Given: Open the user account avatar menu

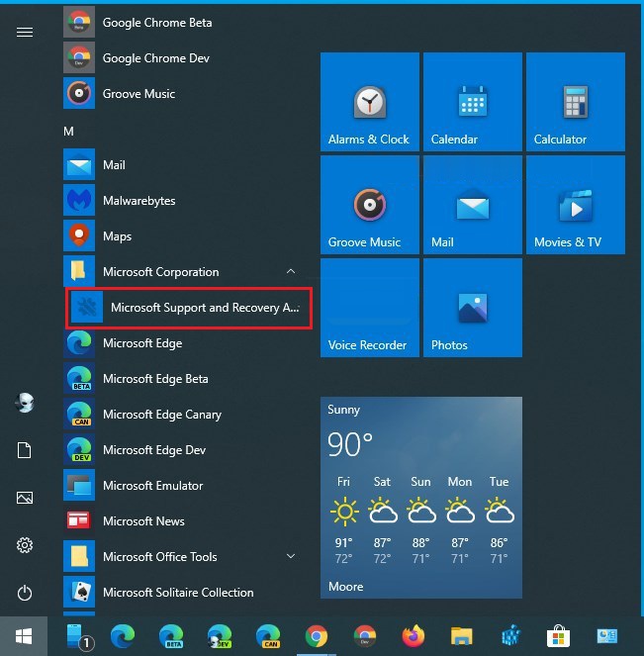Looking at the screenshot, I should pos(25,403).
